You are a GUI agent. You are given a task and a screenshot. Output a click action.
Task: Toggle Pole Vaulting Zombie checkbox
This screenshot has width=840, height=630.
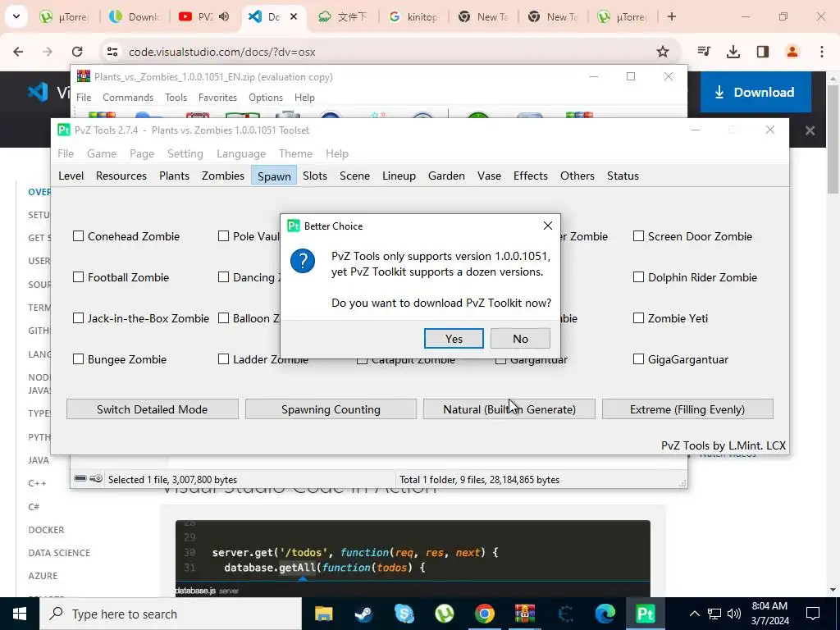tap(223, 236)
